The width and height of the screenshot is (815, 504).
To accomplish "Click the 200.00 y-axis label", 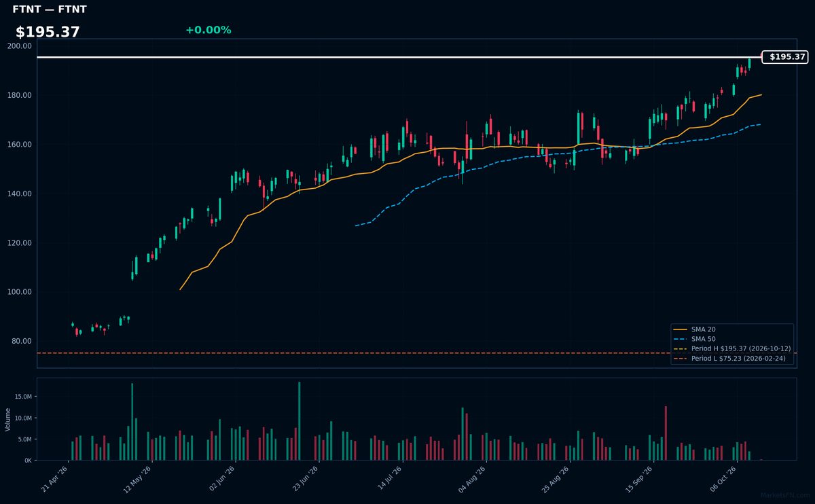I will click(x=20, y=46).
